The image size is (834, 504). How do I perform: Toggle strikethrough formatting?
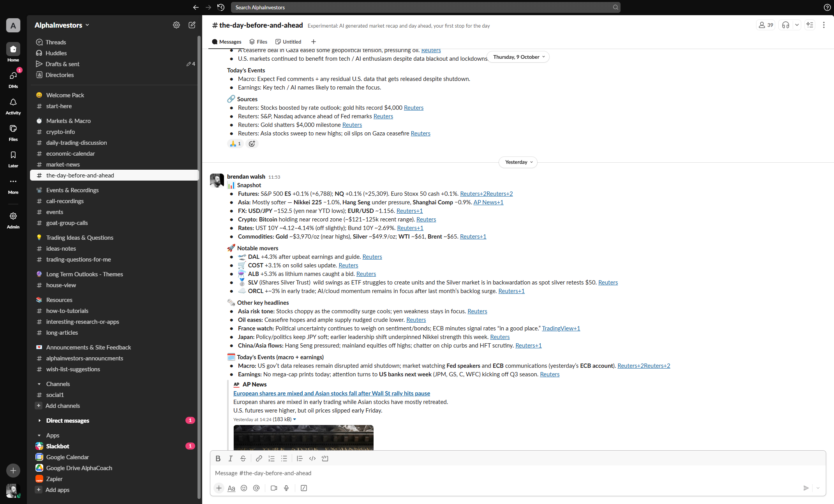243,458
